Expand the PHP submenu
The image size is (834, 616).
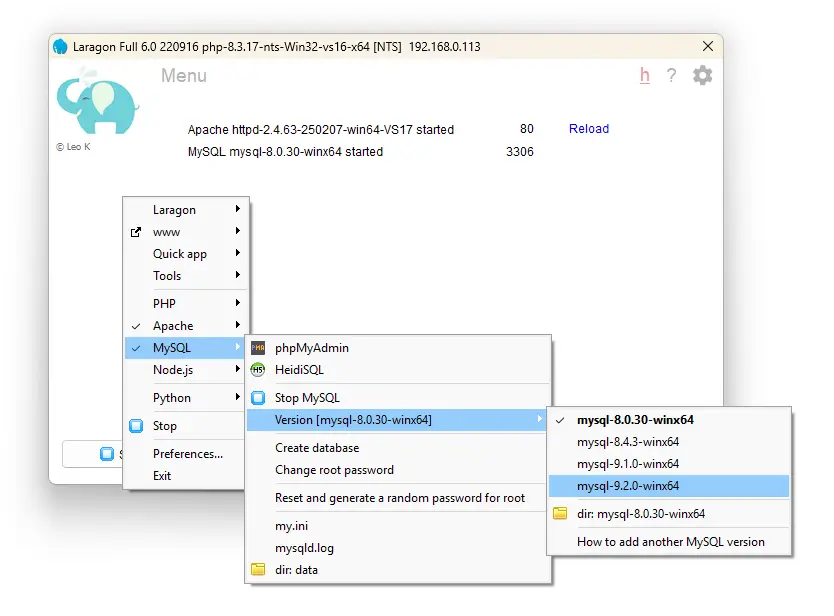coord(185,303)
